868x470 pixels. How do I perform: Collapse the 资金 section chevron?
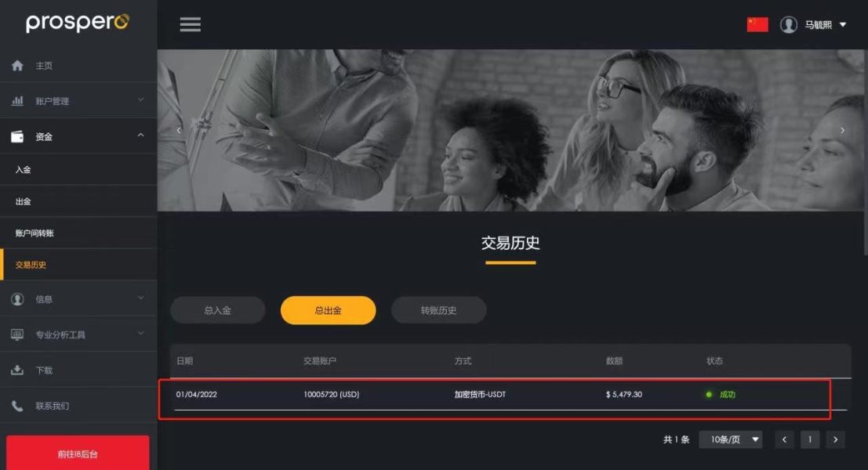pos(140,135)
